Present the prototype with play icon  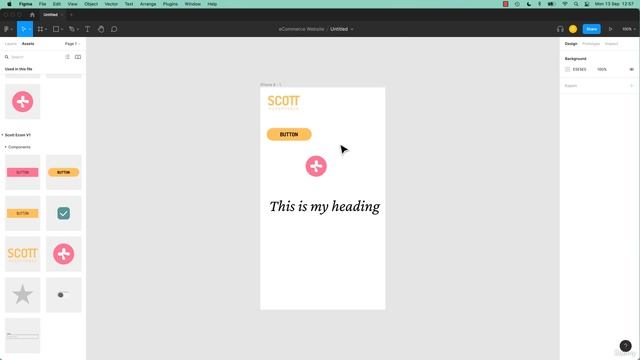click(x=610, y=29)
